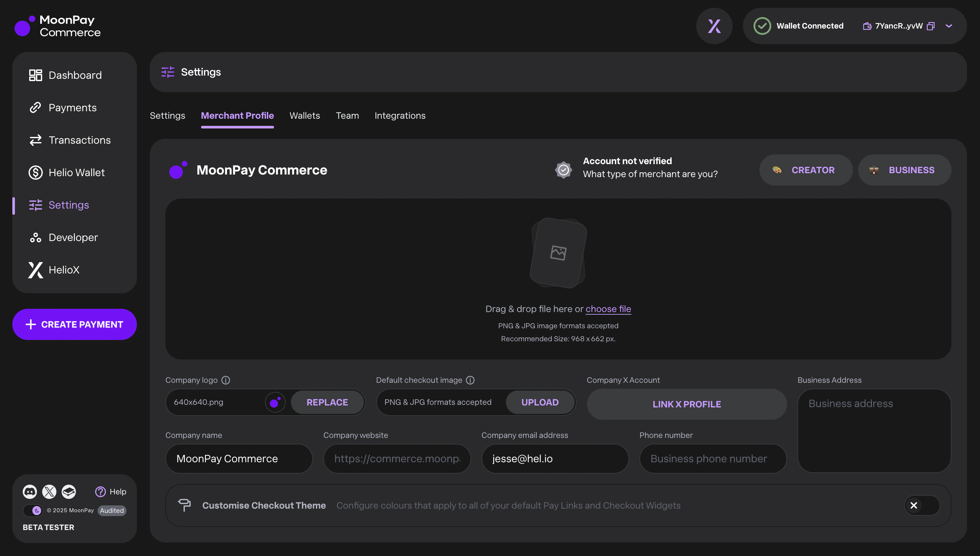Toggle the dark mode moon switch
Image resolution: width=980 pixels, height=556 pixels.
[33, 511]
